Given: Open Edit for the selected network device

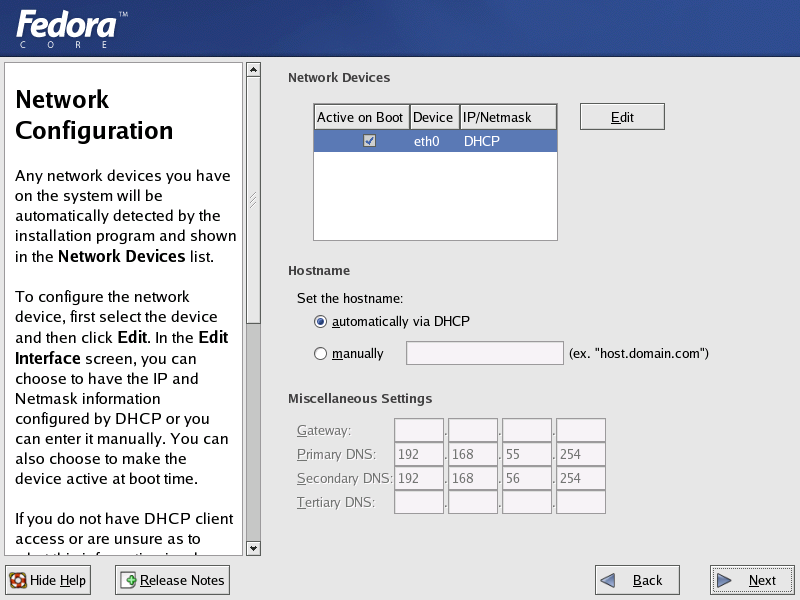Looking at the screenshot, I should coord(622,117).
